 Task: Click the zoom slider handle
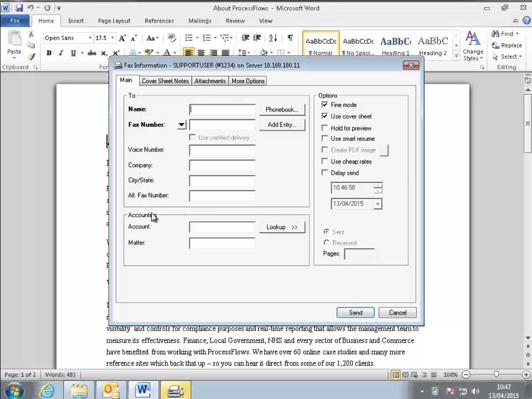point(497,374)
